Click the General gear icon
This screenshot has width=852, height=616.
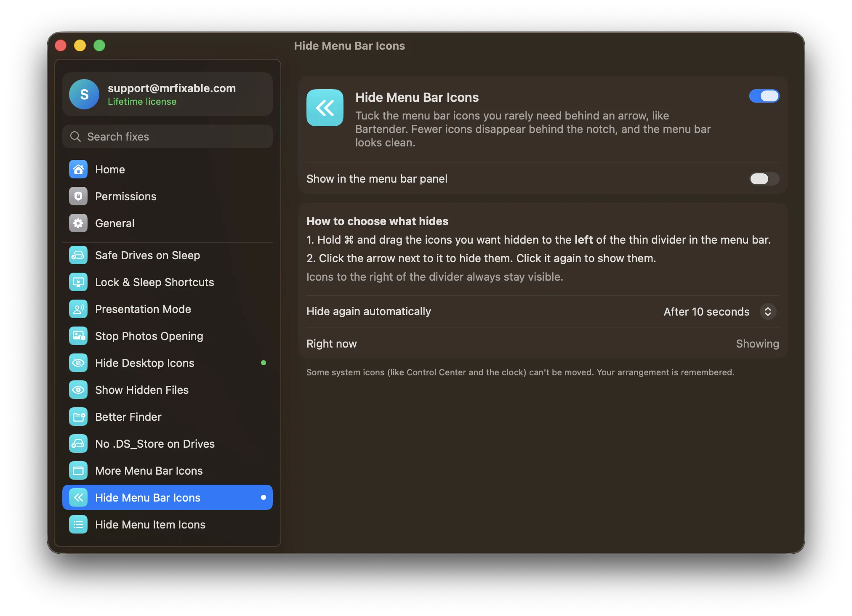coord(78,223)
